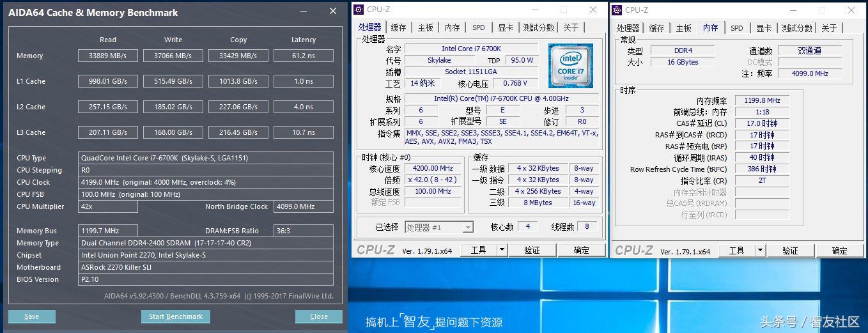This screenshot has height=333, width=868.
Task: Click CPU-Z app icon in processor window title
Action: (359, 10)
